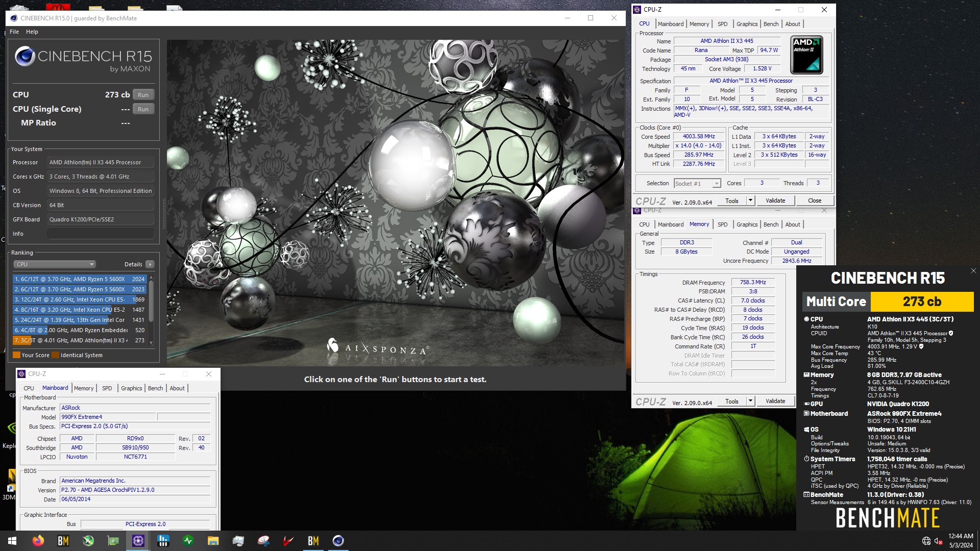Open the monitor chart taskbar icon
980x551 pixels.
pyautogui.click(x=238, y=541)
